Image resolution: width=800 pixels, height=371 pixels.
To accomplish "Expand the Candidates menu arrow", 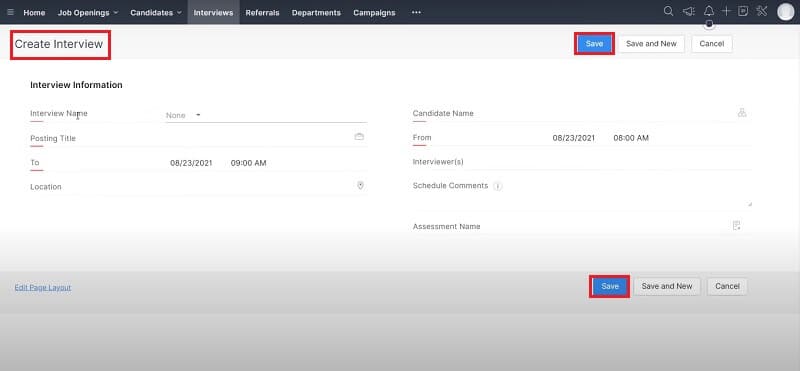I will [x=179, y=13].
